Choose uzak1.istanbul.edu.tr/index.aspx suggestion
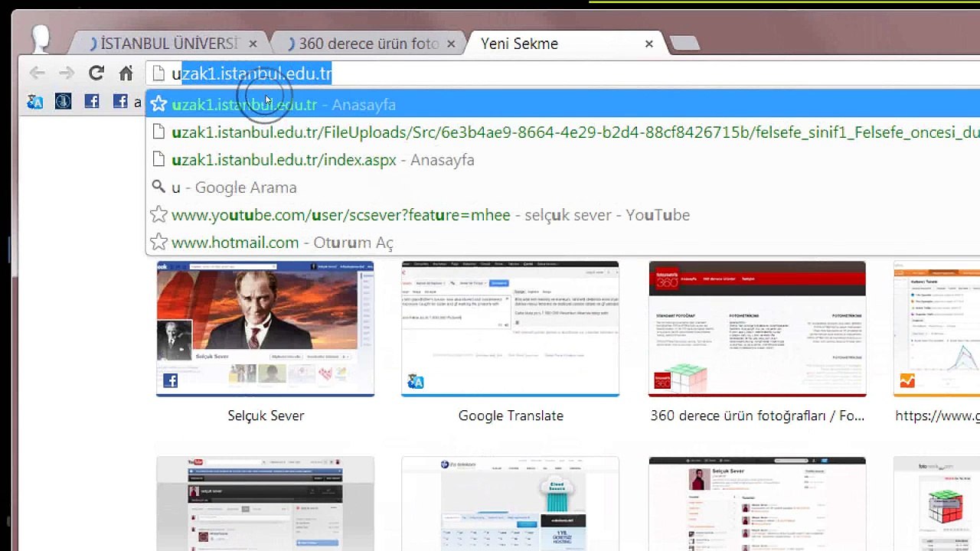The image size is (980, 551). pyautogui.click(x=563, y=160)
